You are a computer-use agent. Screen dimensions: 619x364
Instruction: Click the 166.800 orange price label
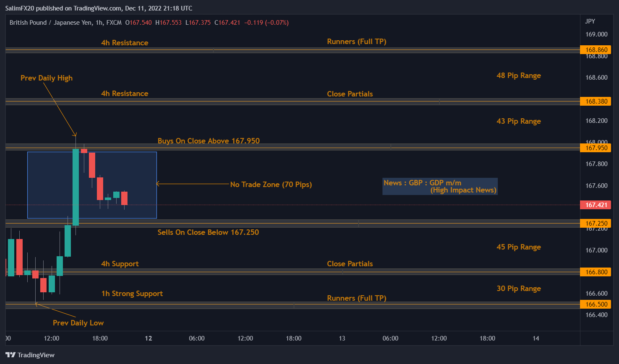point(596,272)
